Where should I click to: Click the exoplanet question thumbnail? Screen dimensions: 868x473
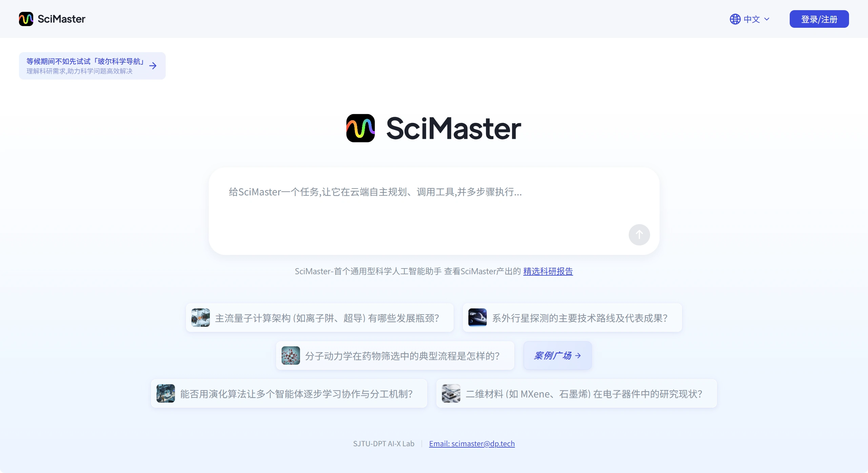coord(477,318)
